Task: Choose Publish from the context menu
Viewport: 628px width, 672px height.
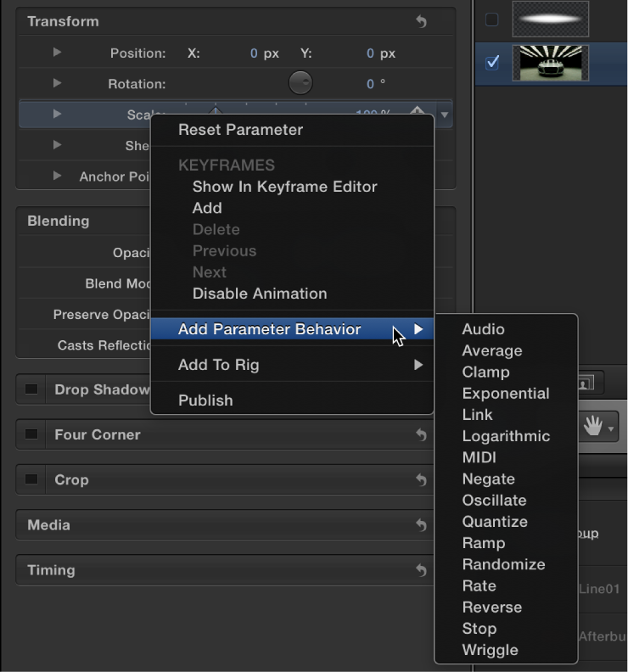Action: pyautogui.click(x=292, y=400)
